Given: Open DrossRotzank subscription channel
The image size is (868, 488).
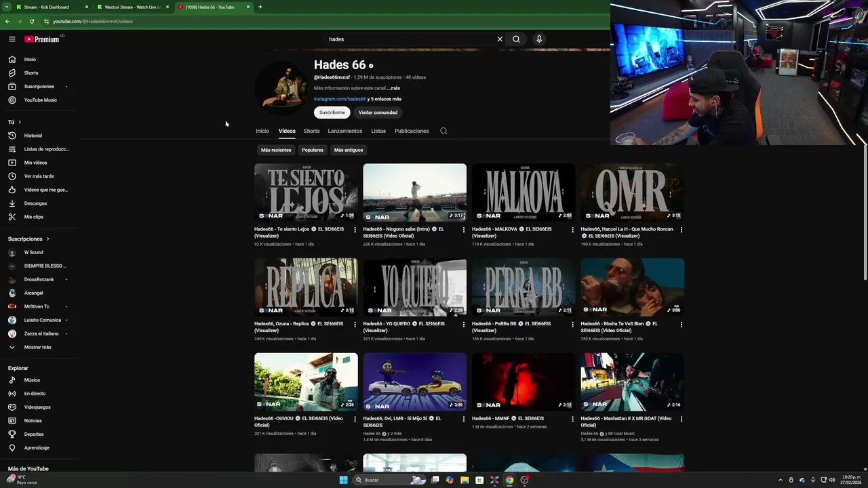Looking at the screenshot, I should (x=39, y=280).
